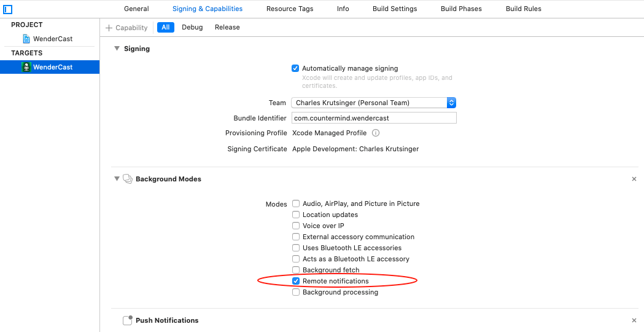The width and height of the screenshot is (644, 332).
Task: Uncheck Automatically manage signing
Action: pos(295,68)
